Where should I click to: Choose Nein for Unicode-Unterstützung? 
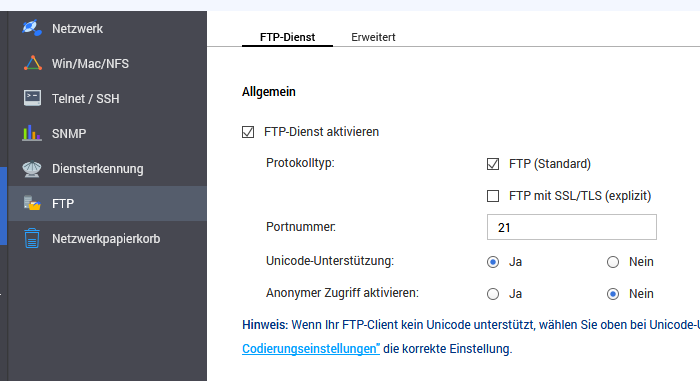click(613, 262)
